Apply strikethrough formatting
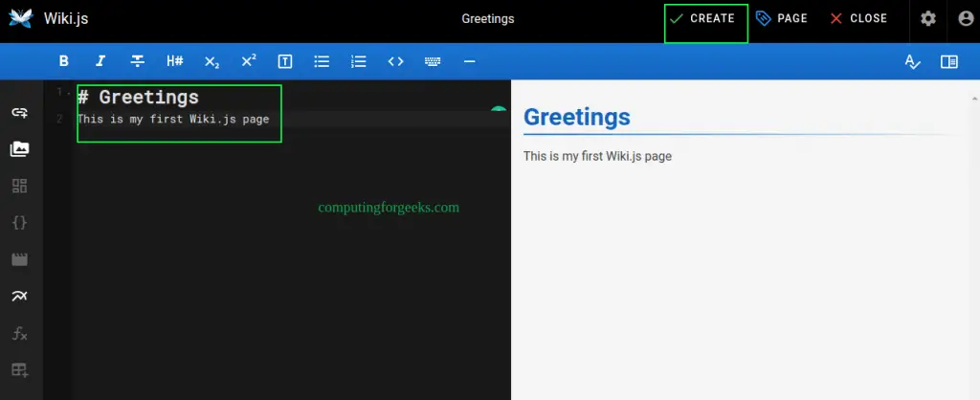The height and width of the screenshot is (400, 980). tap(138, 61)
